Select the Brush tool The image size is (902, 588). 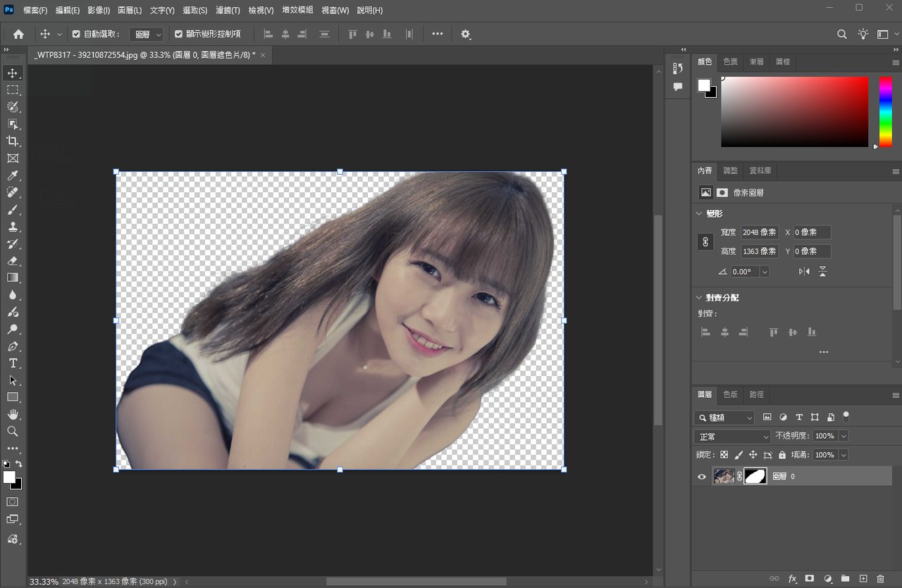(13, 210)
